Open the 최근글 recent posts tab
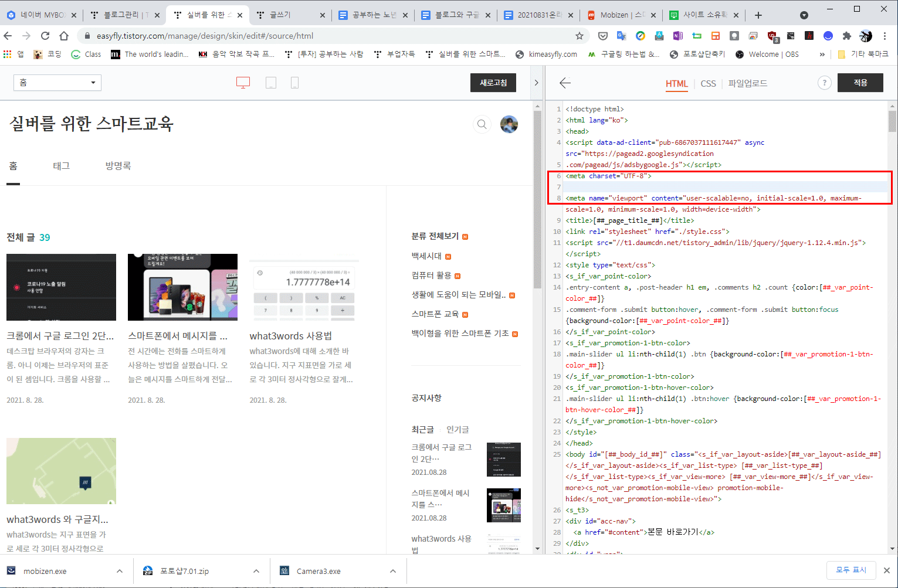Screen dimensions: 898x588 tap(422, 430)
